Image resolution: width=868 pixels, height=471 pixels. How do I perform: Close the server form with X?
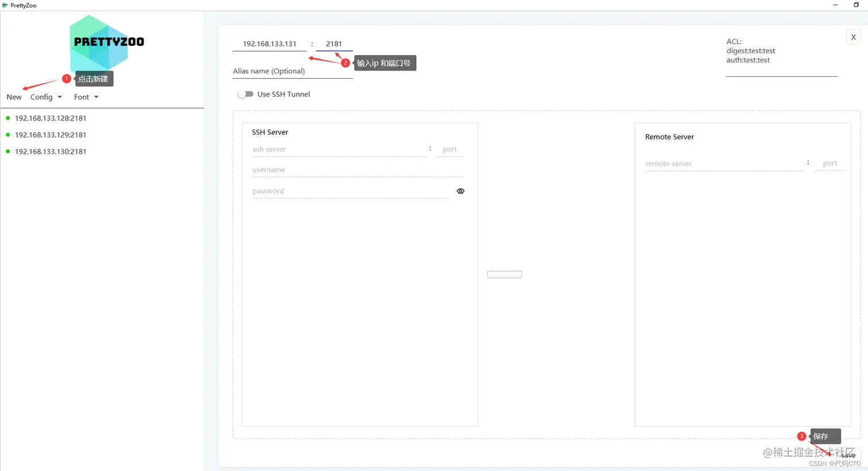[x=854, y=37]
